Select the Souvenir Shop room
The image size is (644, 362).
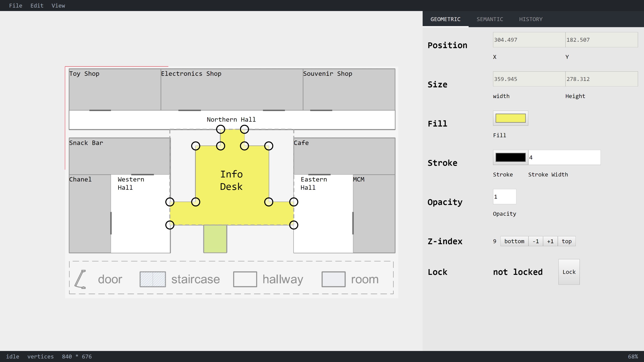(349, 90)
